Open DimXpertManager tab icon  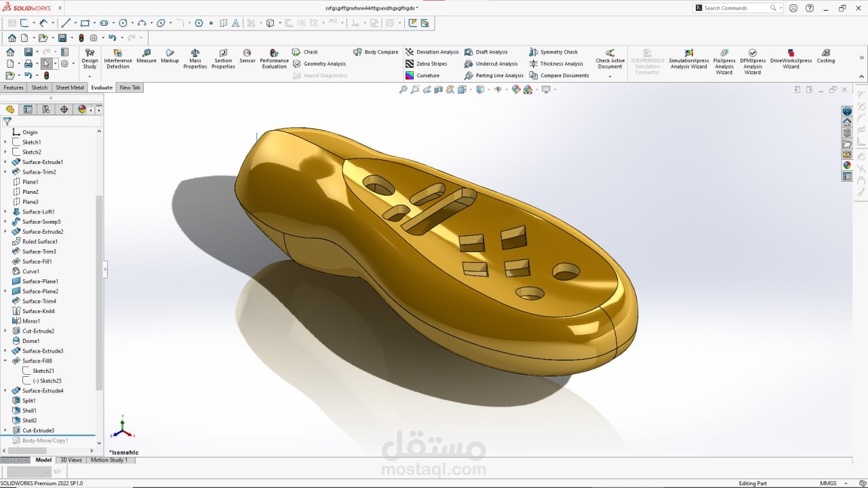[x=64, y=109]
